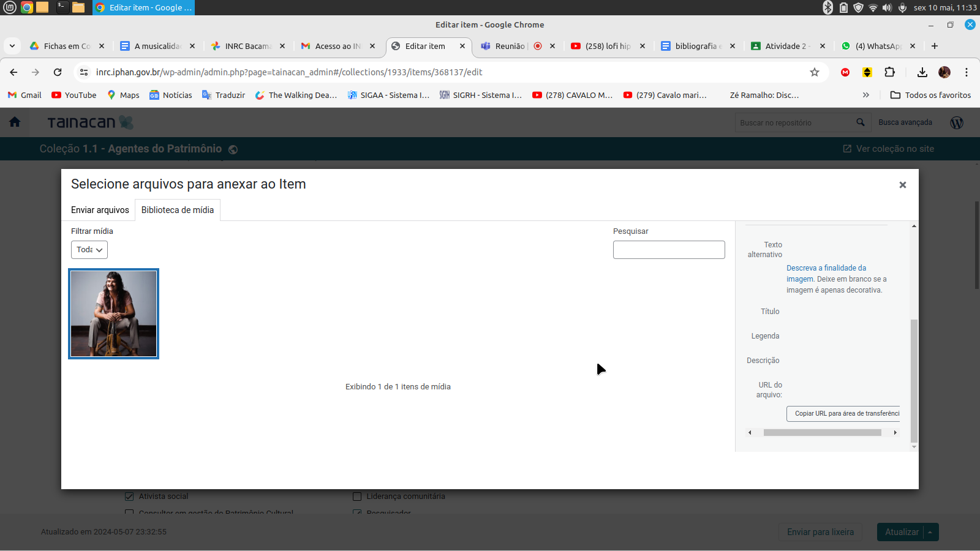Open YouTube bookmark
This screenshot has width=980, height=551.
(74, 95)
